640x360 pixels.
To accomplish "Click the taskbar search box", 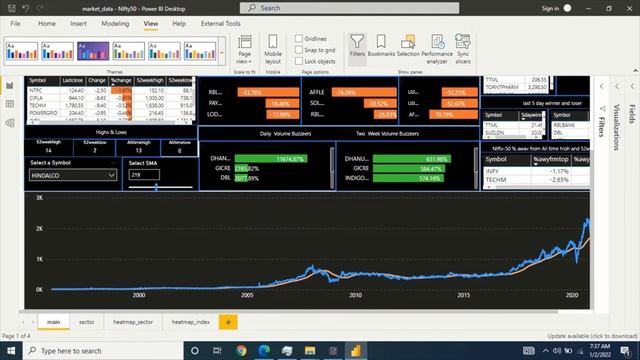I will [x=103, y=351].
